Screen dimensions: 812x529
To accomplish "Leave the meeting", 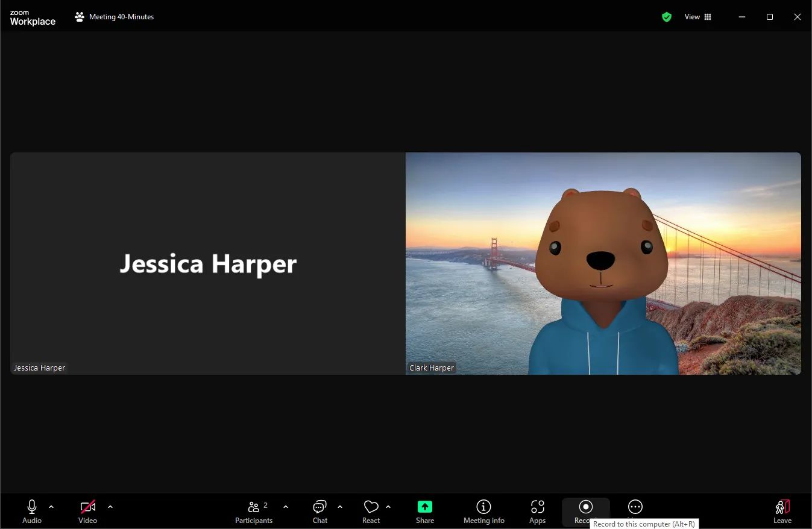I will click(x=782, y=512).
